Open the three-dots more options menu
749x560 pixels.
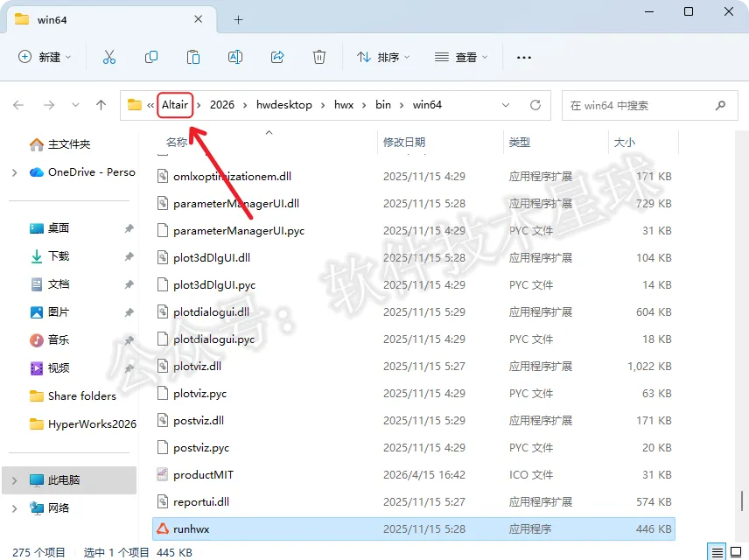click(x=523, y=58)
